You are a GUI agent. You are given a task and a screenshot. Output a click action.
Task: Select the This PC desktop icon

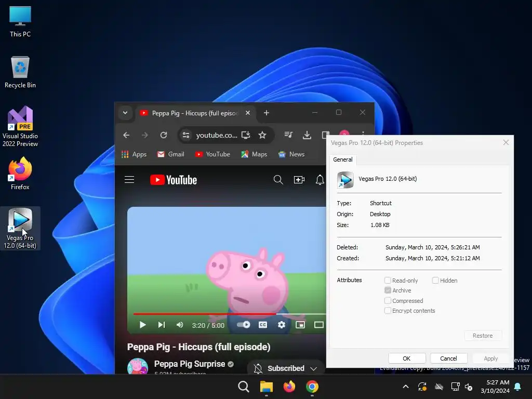coord(20,21)
